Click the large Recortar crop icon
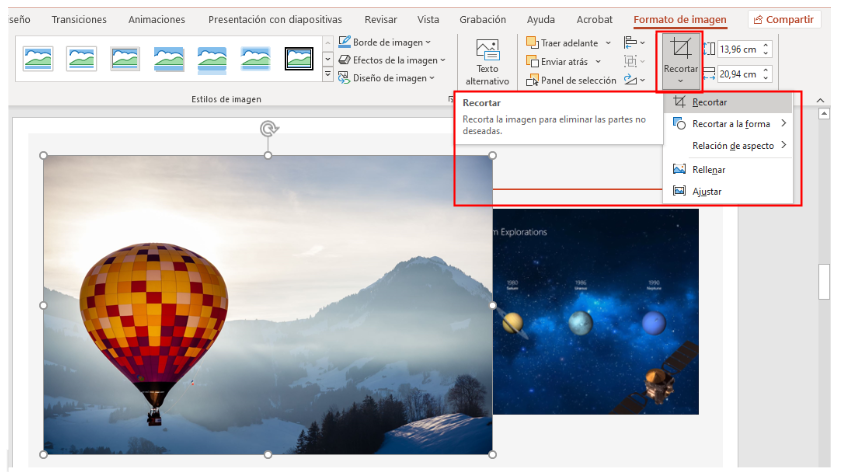The height and width of the screenshot is (472, 842). (x=680, y=49)
